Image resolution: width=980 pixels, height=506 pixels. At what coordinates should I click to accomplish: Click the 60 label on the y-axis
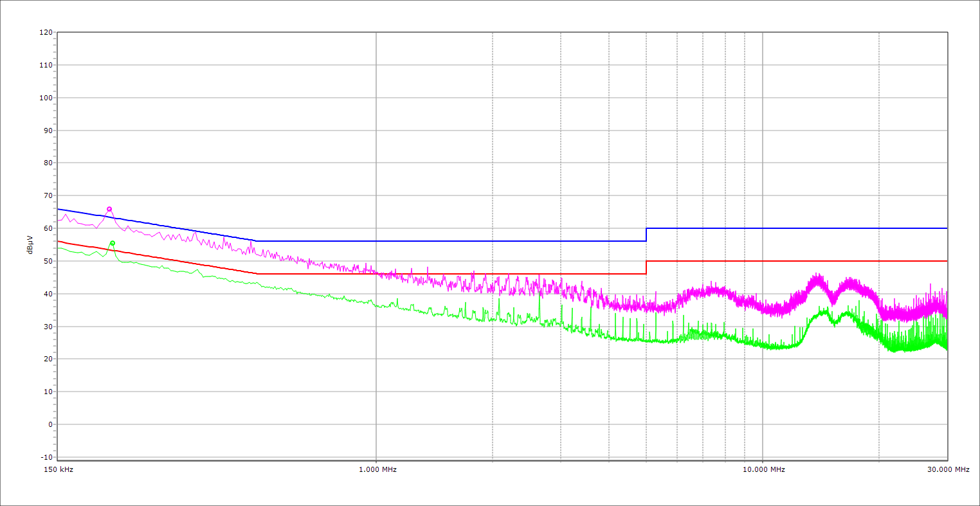coord(48,228)
